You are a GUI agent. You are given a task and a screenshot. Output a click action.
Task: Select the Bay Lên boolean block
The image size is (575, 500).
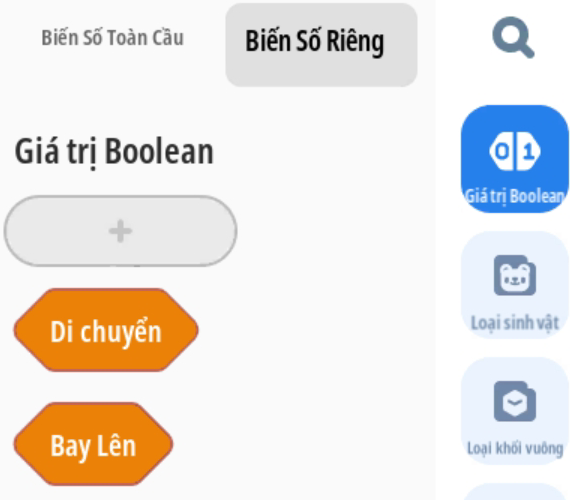click(93, 444)
